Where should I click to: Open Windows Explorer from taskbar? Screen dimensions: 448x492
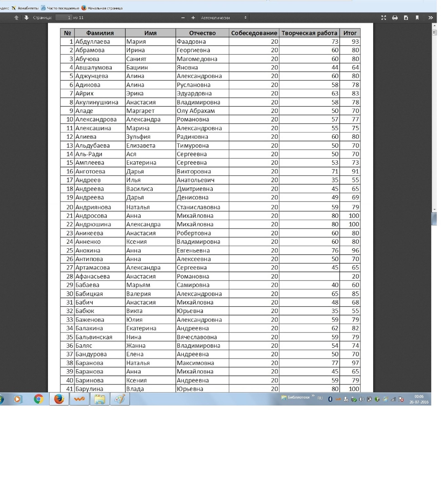click(x=100, y=399)
